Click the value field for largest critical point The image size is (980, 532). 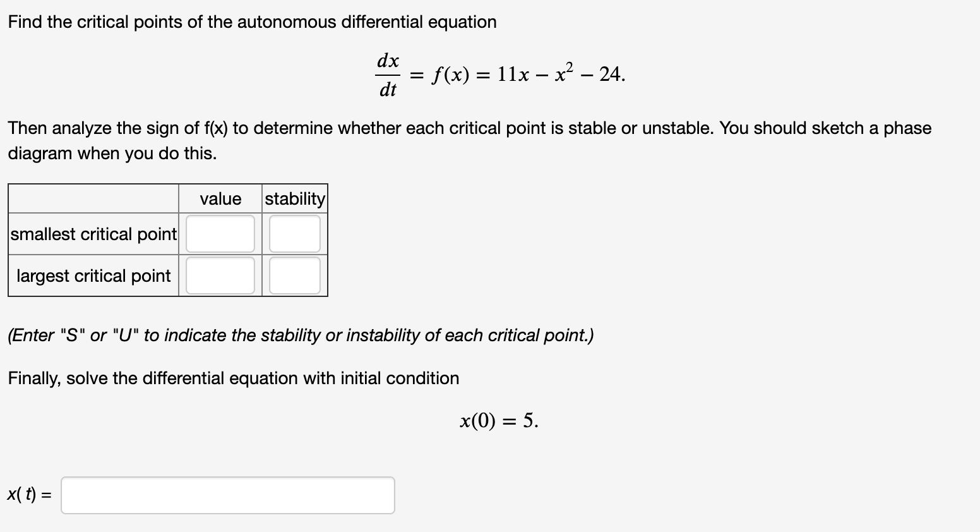219,275
